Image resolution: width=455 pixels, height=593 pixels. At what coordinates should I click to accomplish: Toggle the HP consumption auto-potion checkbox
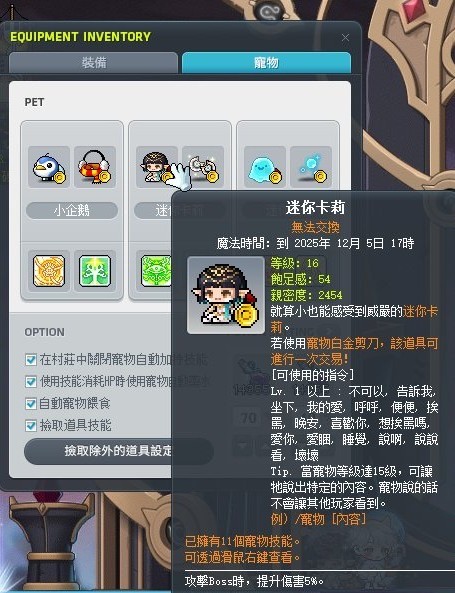[x=31, y=382]
